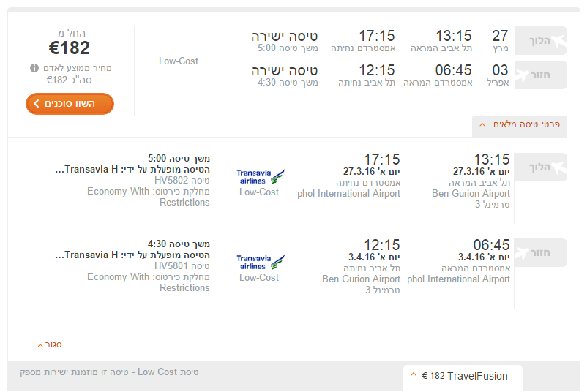Click flight number HV5802 in the details
This screenshot has height=392, width=587.
tap(171, 180)
